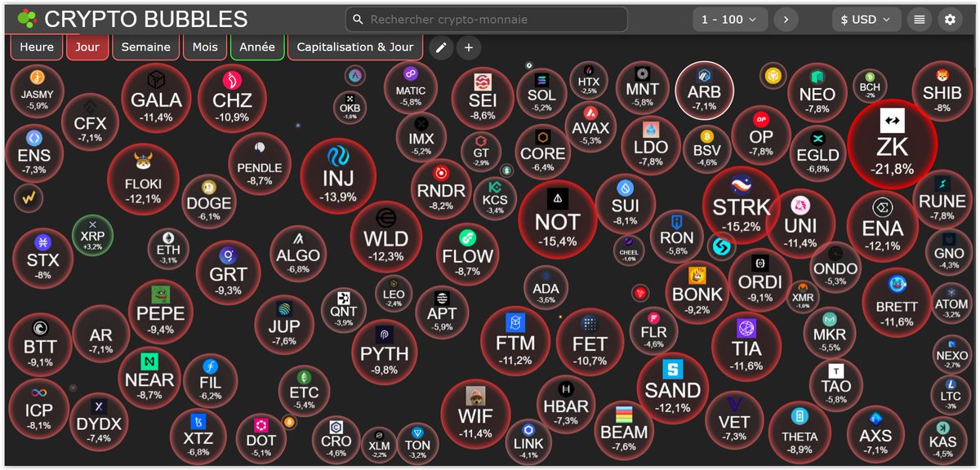Select the ETH bubble

coord(168,250)
